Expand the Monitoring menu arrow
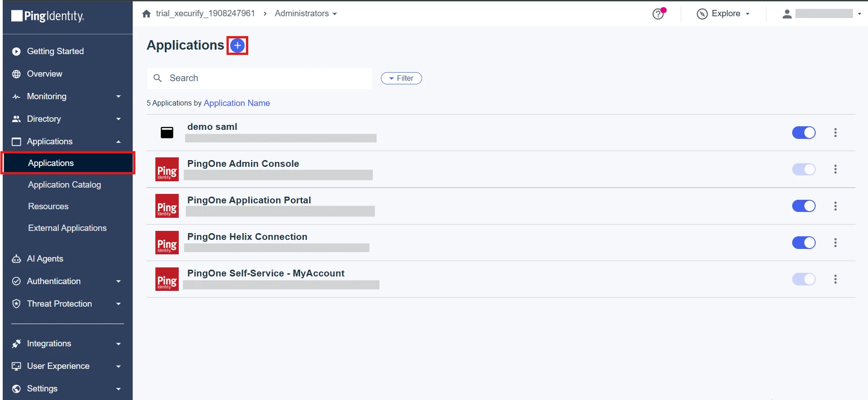Image resolution: width=868 pixels, height=400 pixels. [x=118, y=97]
